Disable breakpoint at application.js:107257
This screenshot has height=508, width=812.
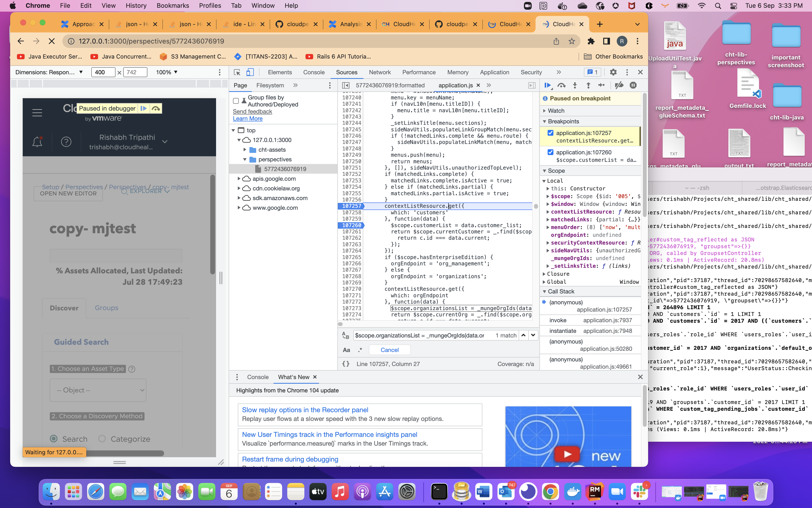(550, 133)
